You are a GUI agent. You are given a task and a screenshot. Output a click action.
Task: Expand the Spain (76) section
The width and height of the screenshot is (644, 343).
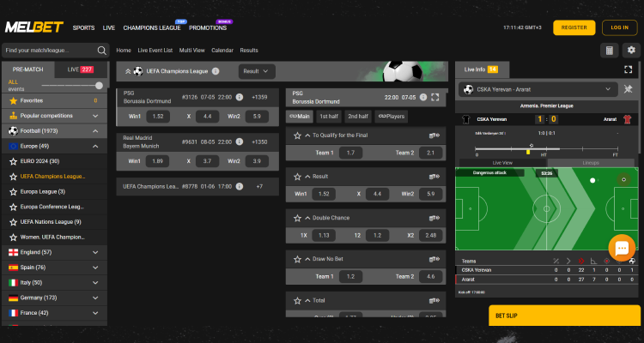click(95, 268)
